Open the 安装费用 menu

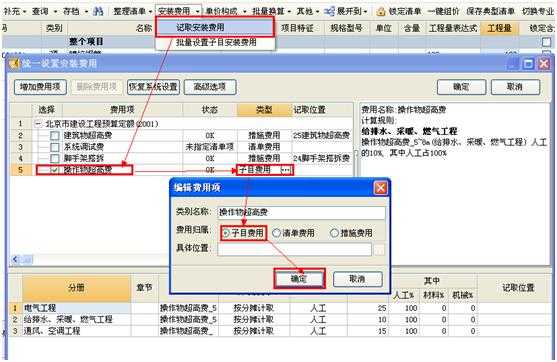178,11
